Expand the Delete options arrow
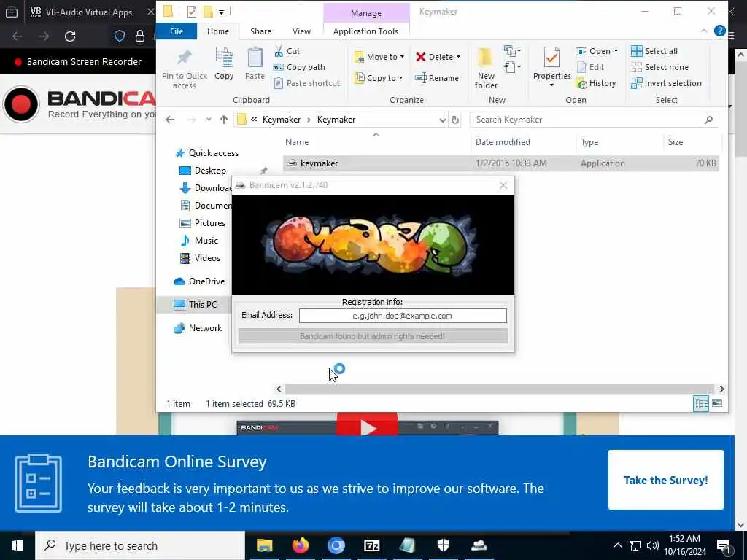Viewport: 747px width, 560px height. coord(458,57)
